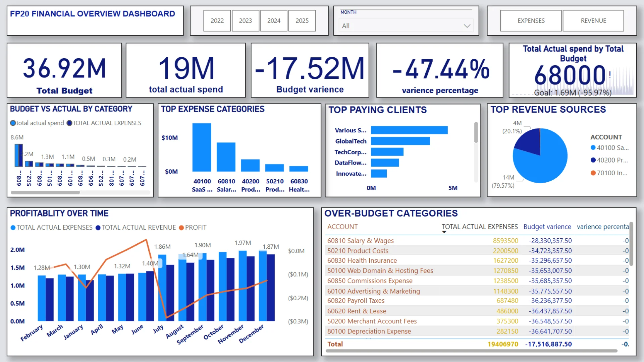Viewport: 644px width, 362px height.
Task: Click total actual spend legend marker
Action: tap(13, 123)
